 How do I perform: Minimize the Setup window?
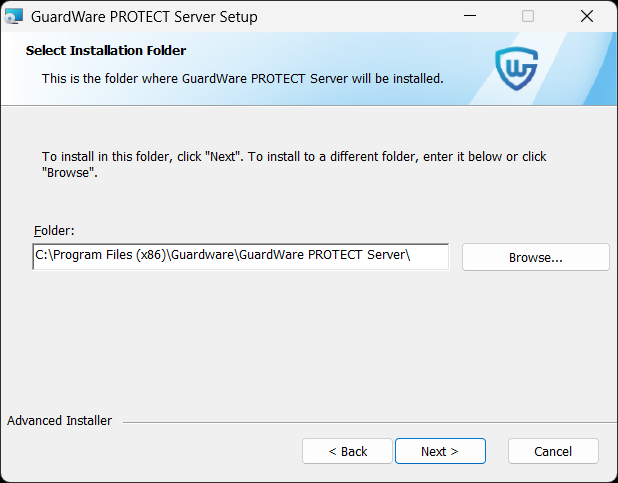(x=468, y=16)
